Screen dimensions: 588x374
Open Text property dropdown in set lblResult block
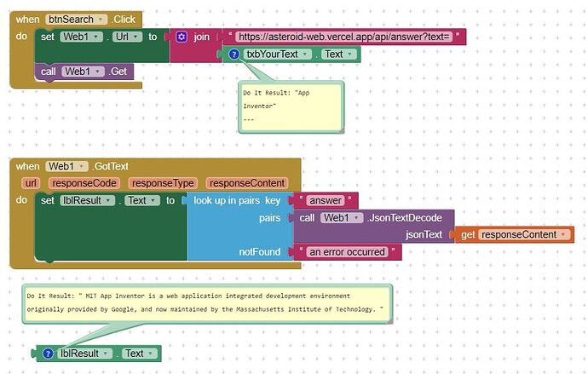(x=142, y=200)
